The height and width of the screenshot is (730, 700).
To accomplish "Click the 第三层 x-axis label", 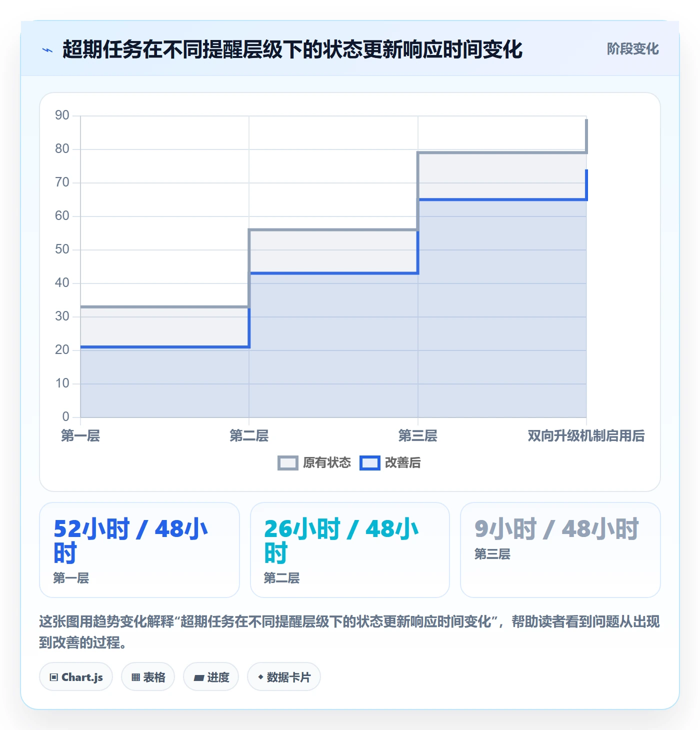I will coord(418,436).
